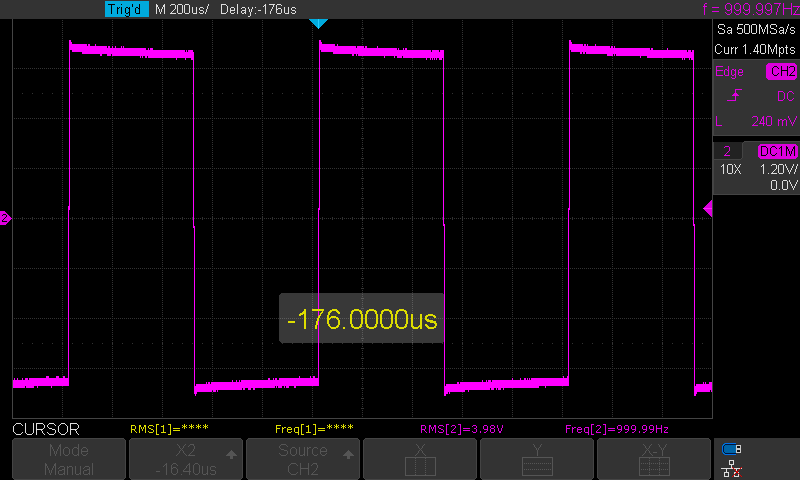Click the Freq[1]=**** measurement

[x=314, y=428]
